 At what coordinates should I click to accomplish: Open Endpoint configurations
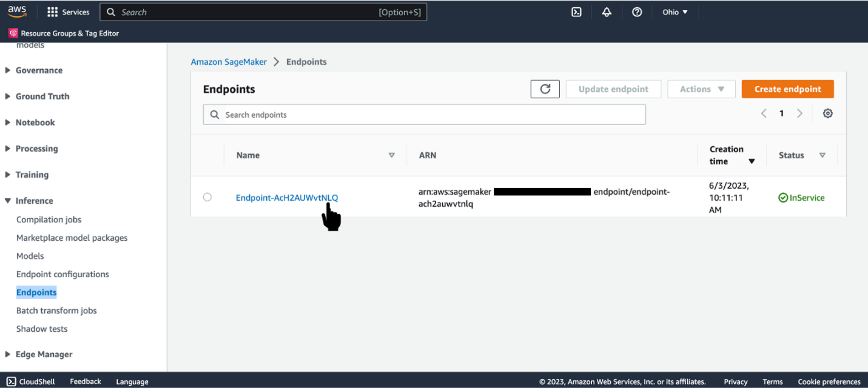[62, 274]
